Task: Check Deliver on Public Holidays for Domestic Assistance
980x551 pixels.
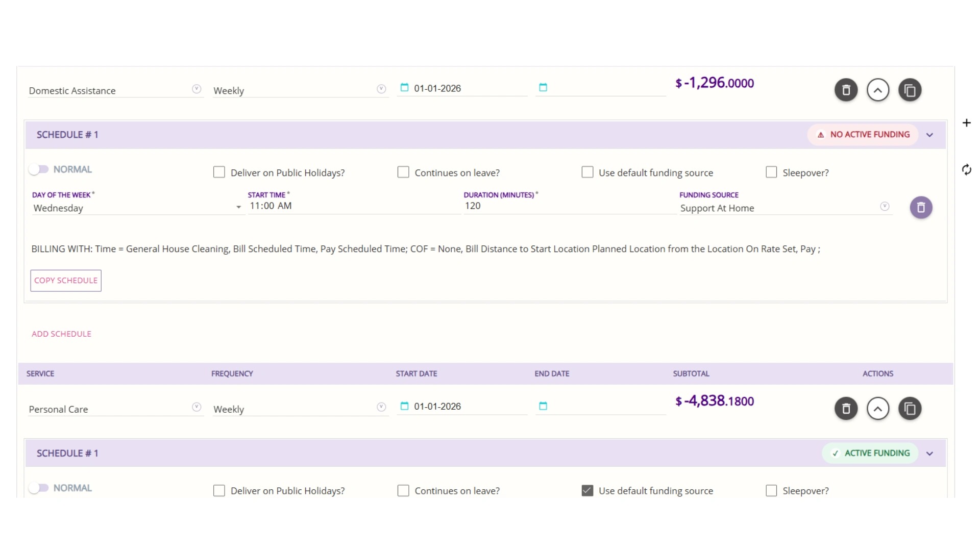Action: pos(219,172)
